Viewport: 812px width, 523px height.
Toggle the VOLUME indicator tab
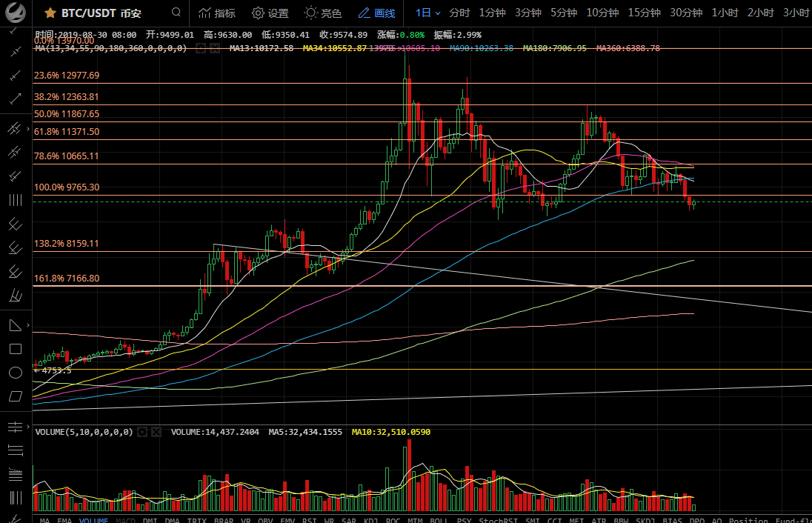click(94, 520)
